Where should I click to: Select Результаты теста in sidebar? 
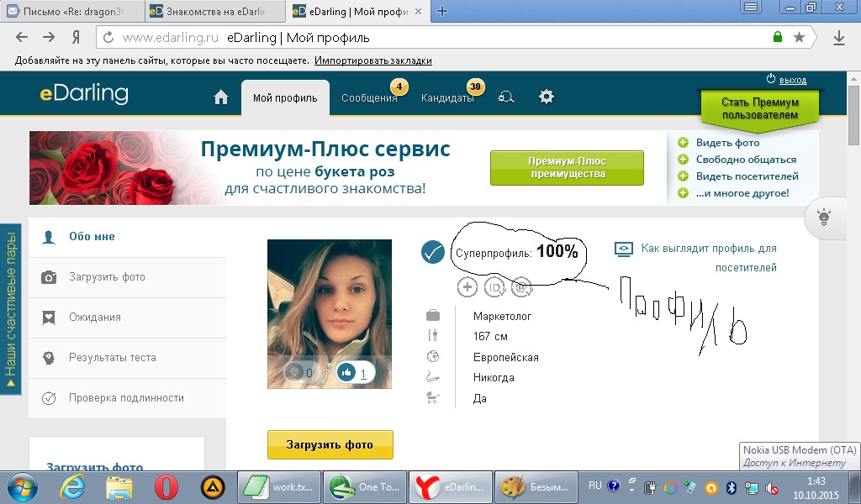pyautogui.click(x=128, y=358)
